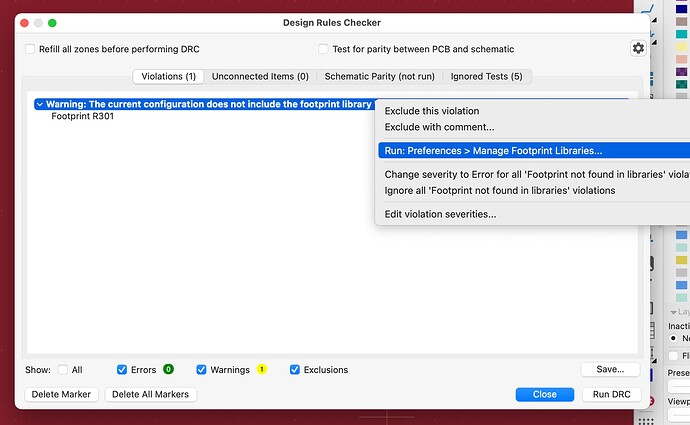
Task: Uncheck the Errors filter checkbox
Action: 122,370
